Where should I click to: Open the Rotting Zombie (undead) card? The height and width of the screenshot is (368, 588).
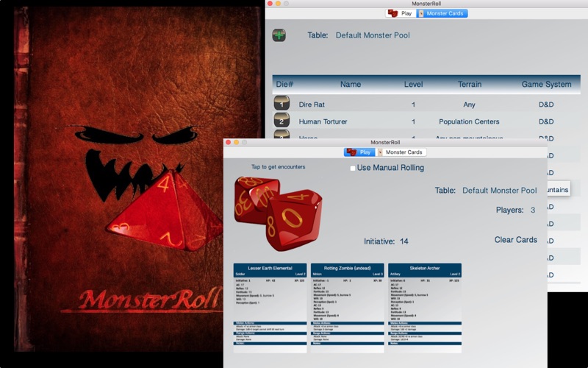tap(347, 308)
